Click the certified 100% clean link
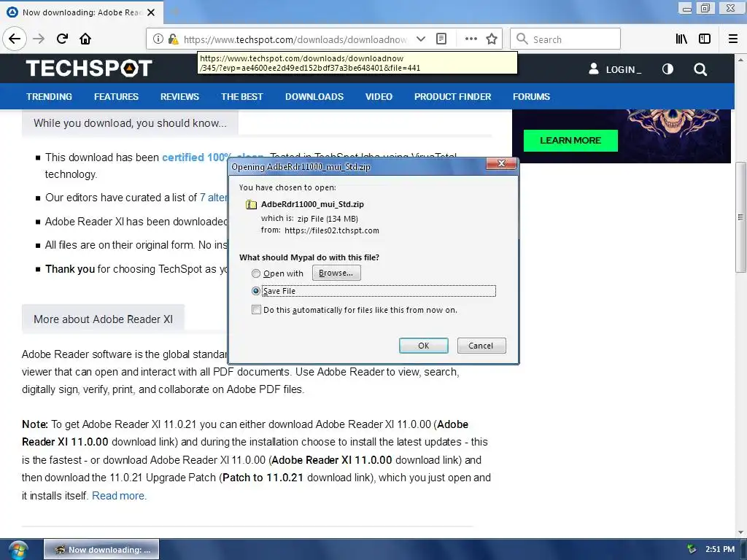Image resolution: width=747 pixels, height=560 pixels. (x=196, y=157)
